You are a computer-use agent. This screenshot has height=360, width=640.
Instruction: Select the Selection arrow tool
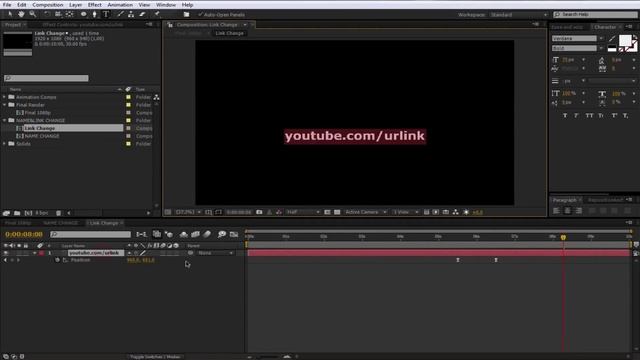tap(10, 14)
